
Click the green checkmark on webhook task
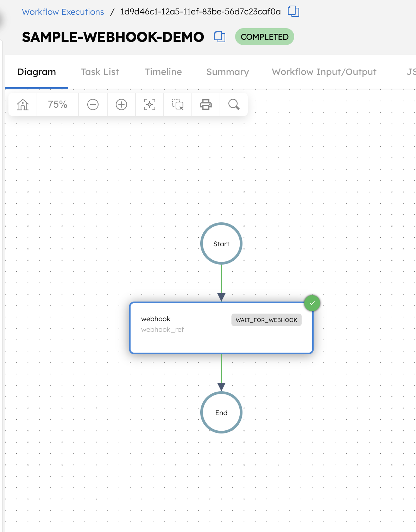(312, 303)
